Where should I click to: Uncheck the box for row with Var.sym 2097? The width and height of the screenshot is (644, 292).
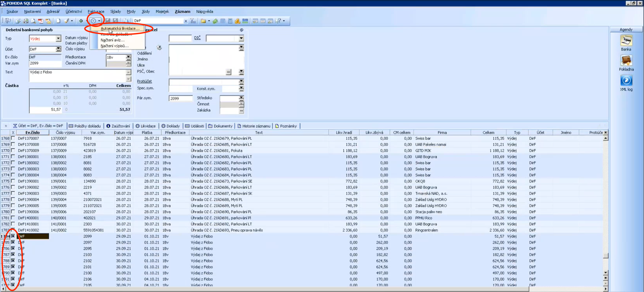(13, 242)
